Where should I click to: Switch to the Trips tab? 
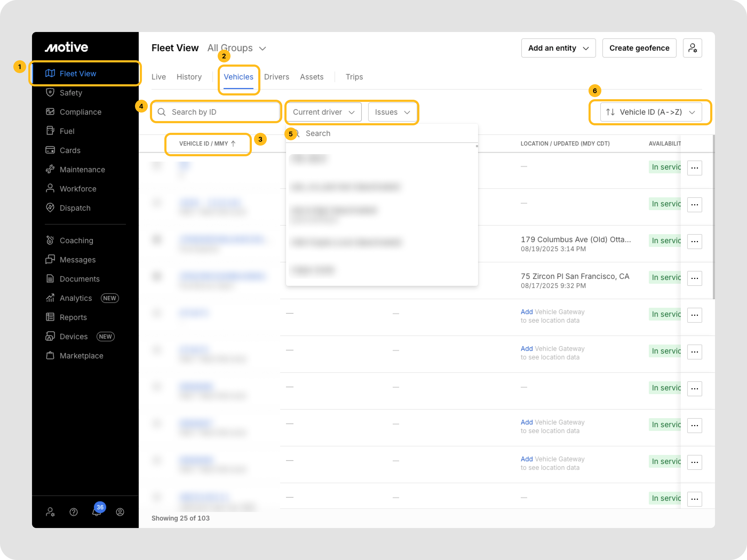pos(354,77)
